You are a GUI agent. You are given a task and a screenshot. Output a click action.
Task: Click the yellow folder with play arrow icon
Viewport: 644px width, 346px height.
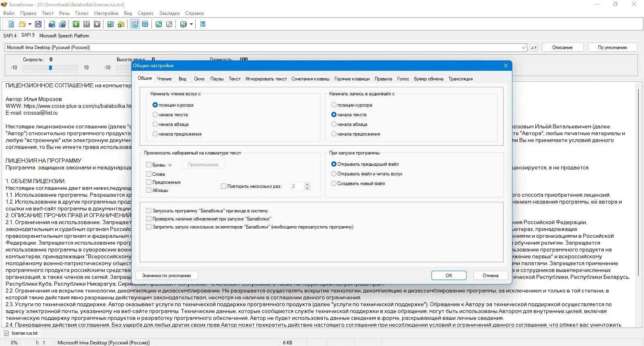[121, 24]
